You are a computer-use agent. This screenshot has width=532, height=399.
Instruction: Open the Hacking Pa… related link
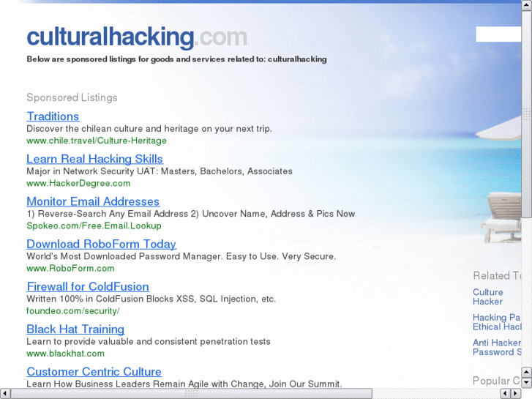[497, 318]
